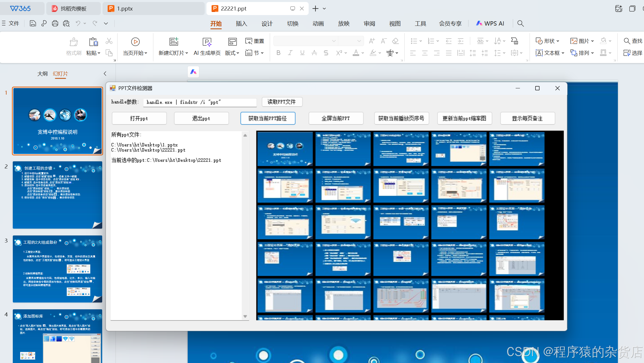Click the font color A swatch
Screen dimensions: 644x363
tap(356, 53)
